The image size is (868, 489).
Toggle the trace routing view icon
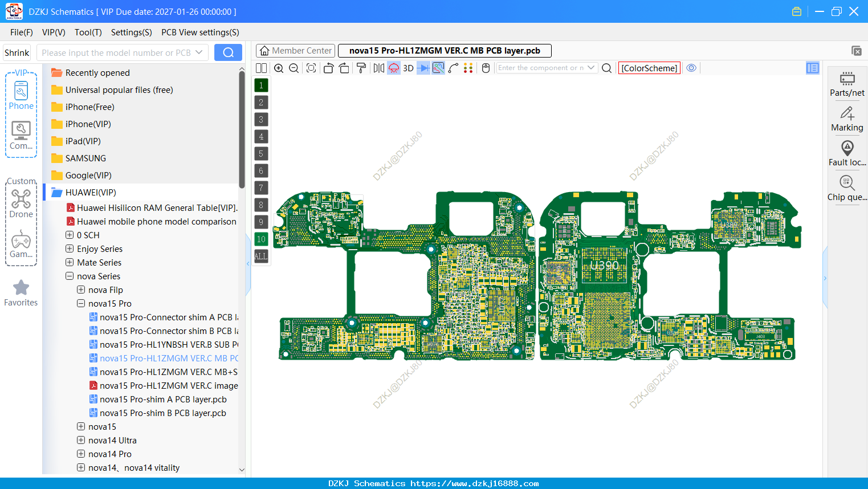[x=438, y=68]
